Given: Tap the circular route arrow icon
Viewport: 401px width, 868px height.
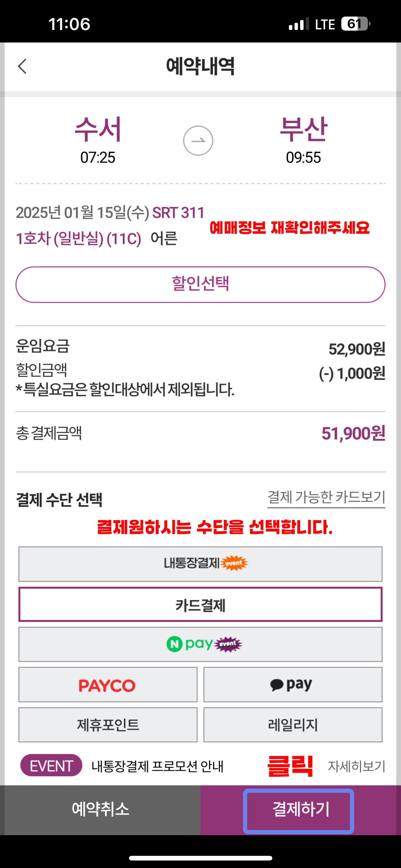Looking at the screenshot, I should [x=198, y=141].
